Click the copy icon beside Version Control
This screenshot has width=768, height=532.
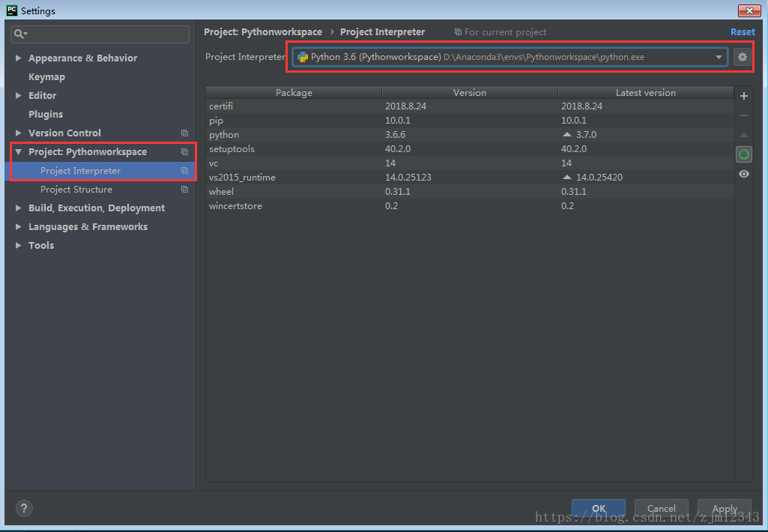(x=184, y=133)
